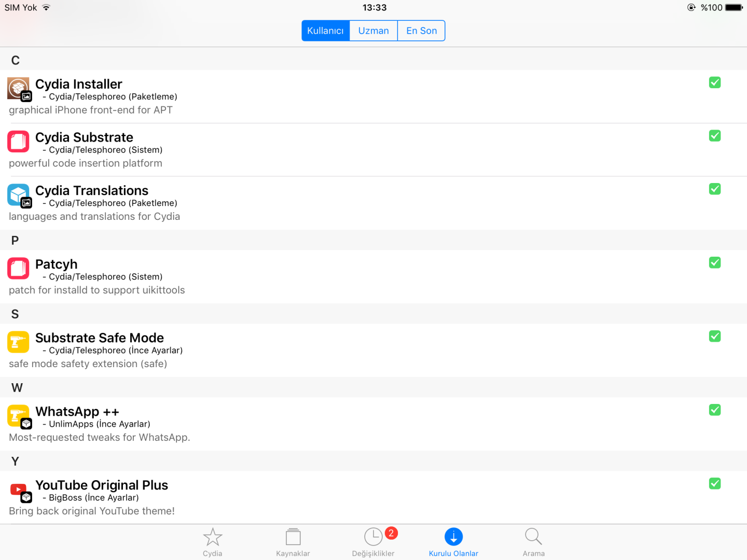Open the YouTube Original Plus title
Image resolution: width=747 pixels, height=560 pixels.
coord(102,485)
